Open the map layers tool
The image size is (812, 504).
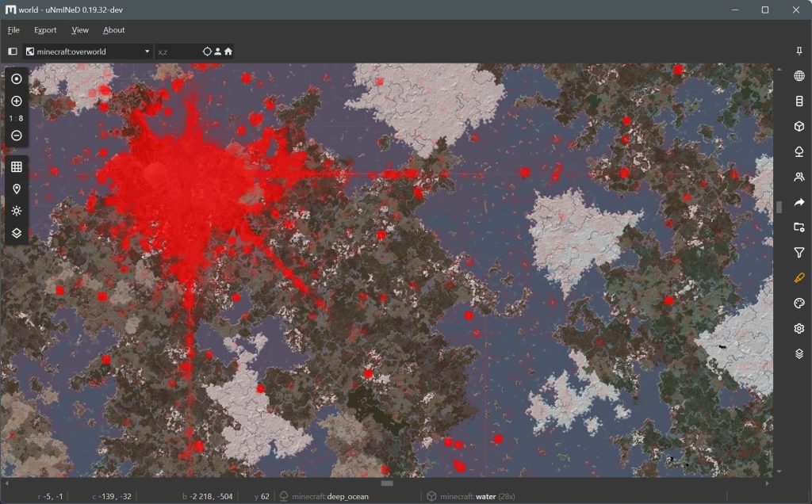[16, 233]
